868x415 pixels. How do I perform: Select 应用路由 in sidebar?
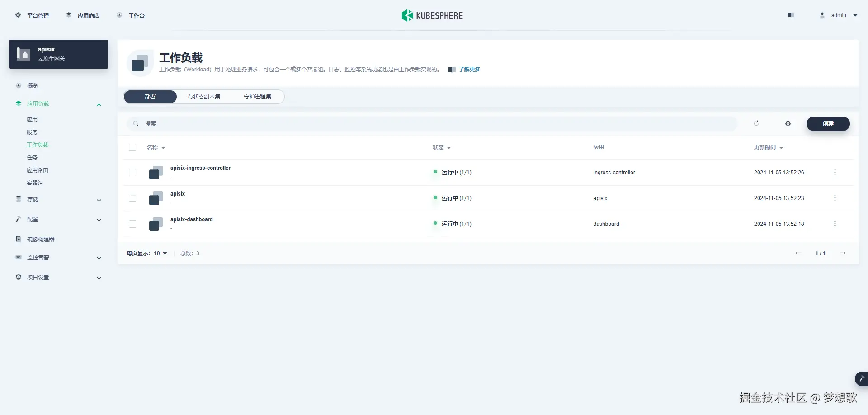click(x=38, y=170)
